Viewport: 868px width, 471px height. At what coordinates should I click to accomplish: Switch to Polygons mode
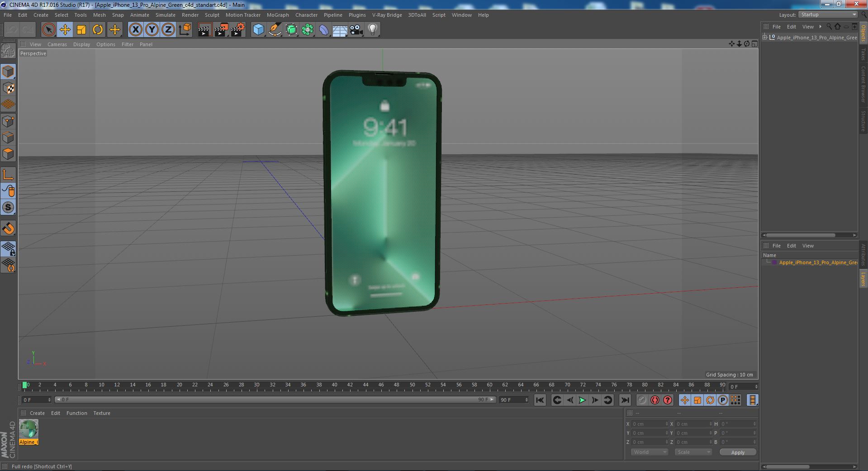point(8,154)
